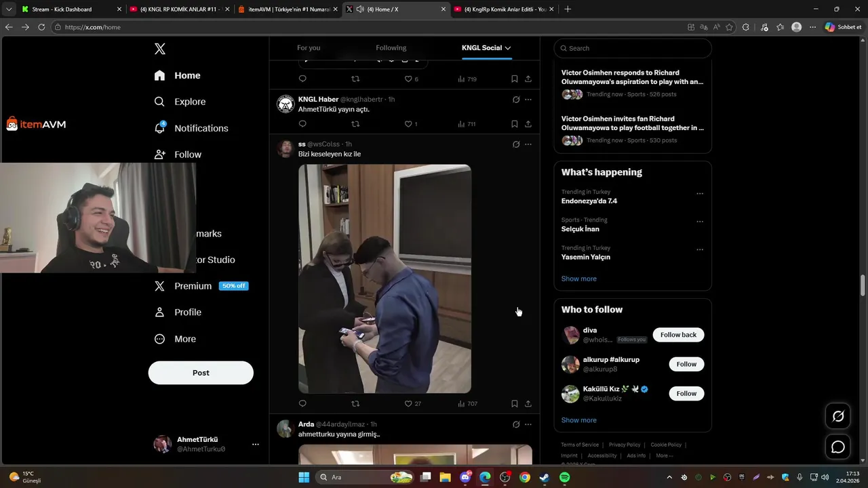The width and height of the screenshot is (868, 488).
Task: Open the ss post image
Action: click(384, 279)
